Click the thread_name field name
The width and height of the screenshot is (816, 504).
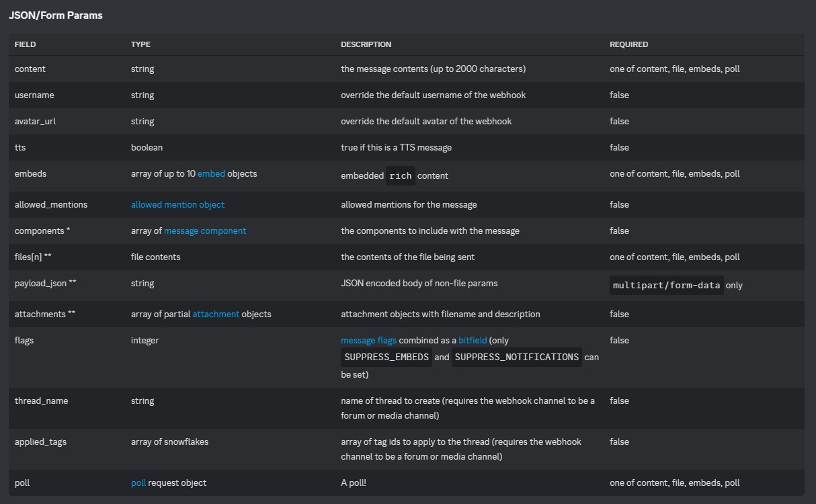tap(41, 401)
